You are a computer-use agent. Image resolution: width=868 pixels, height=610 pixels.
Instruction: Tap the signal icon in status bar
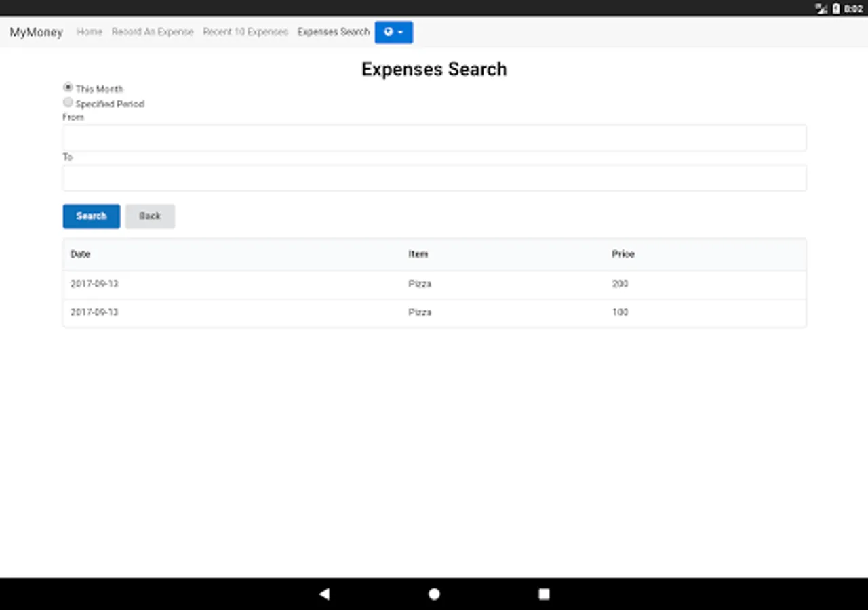tap(821, 8)
